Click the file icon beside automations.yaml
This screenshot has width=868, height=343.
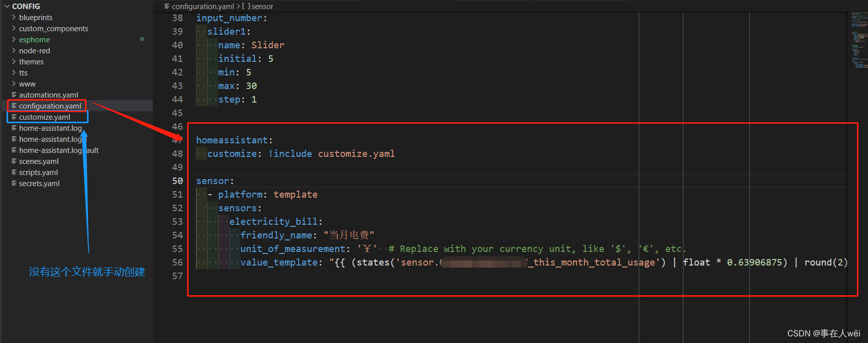tap(14, 95)
